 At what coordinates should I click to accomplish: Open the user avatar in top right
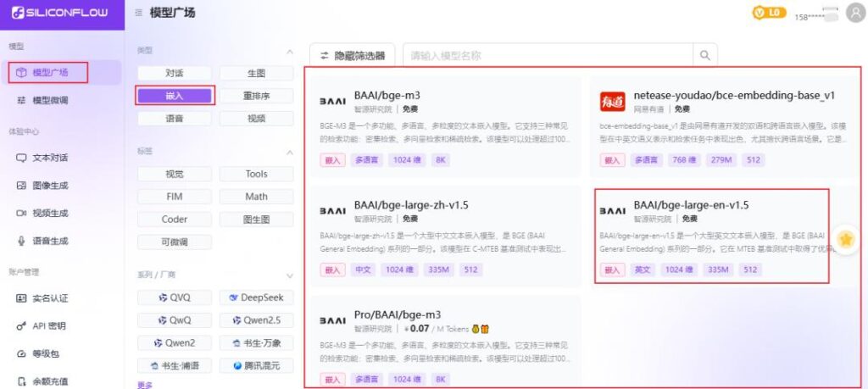tap(854, 13)
